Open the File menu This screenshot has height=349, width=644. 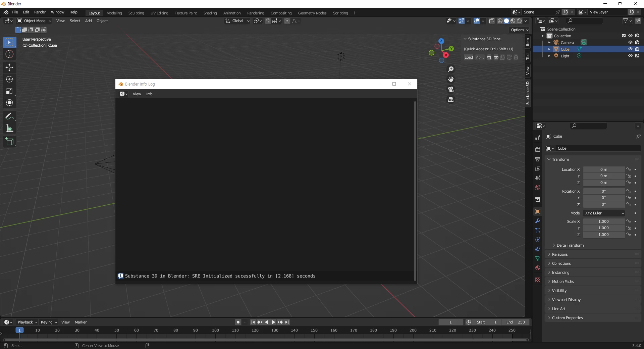(15, 12)
